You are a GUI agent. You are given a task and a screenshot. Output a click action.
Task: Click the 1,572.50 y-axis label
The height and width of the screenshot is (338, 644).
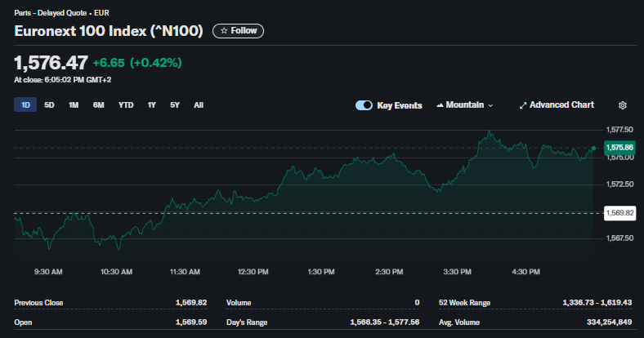pos(619,185)
